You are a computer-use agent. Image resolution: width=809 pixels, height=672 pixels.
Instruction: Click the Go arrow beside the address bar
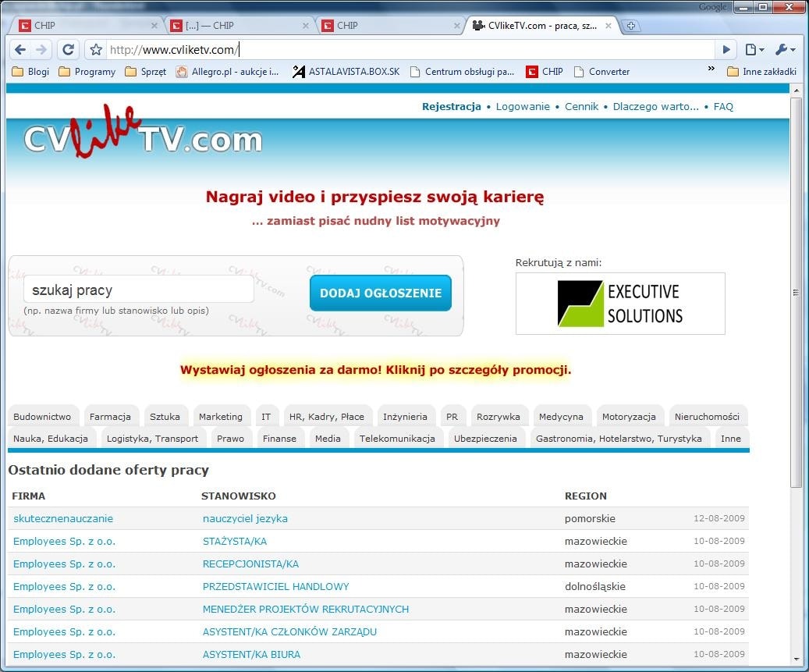[726, 49]
